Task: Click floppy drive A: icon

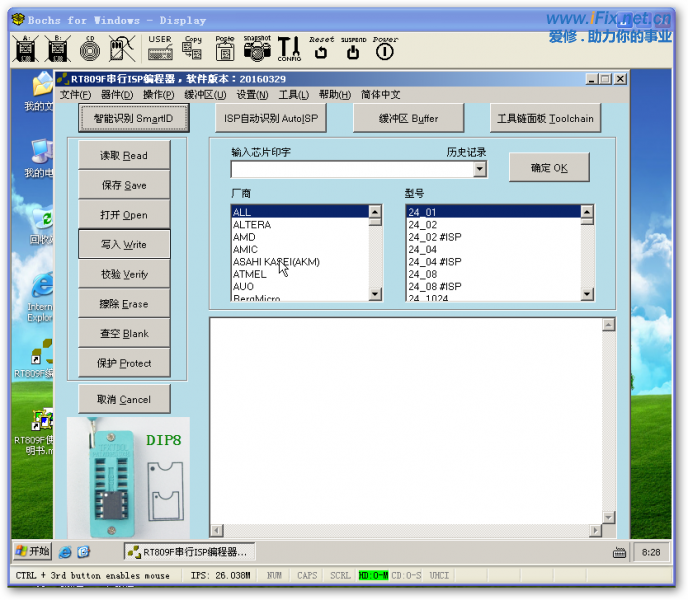Action: (27, 48)
